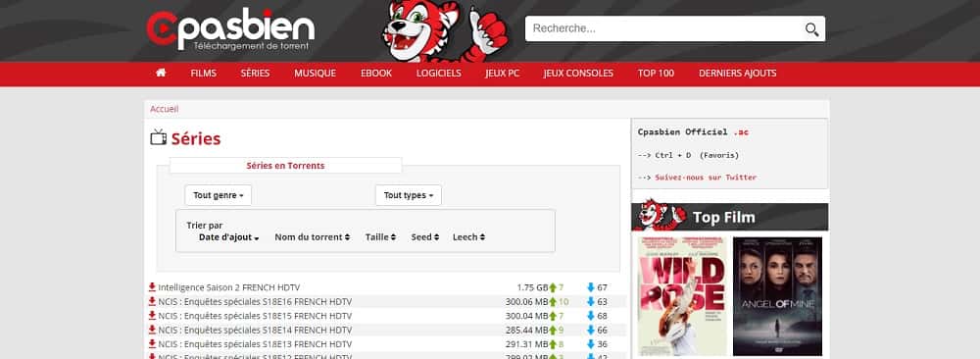Open the JEUX CONSOLES menu item

pos(578,74)
